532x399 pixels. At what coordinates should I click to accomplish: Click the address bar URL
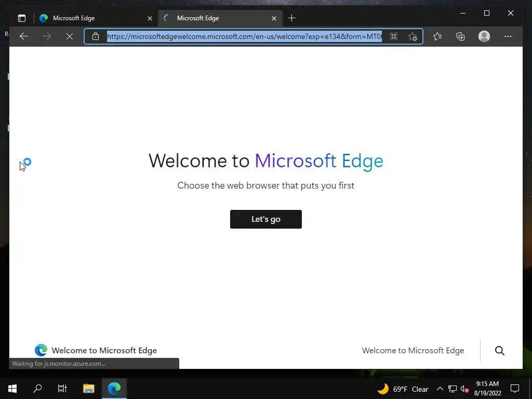tap(244, 36)
